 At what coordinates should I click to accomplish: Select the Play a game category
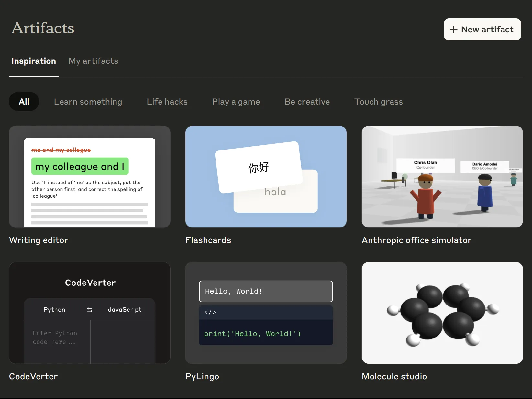pos(236,102)
